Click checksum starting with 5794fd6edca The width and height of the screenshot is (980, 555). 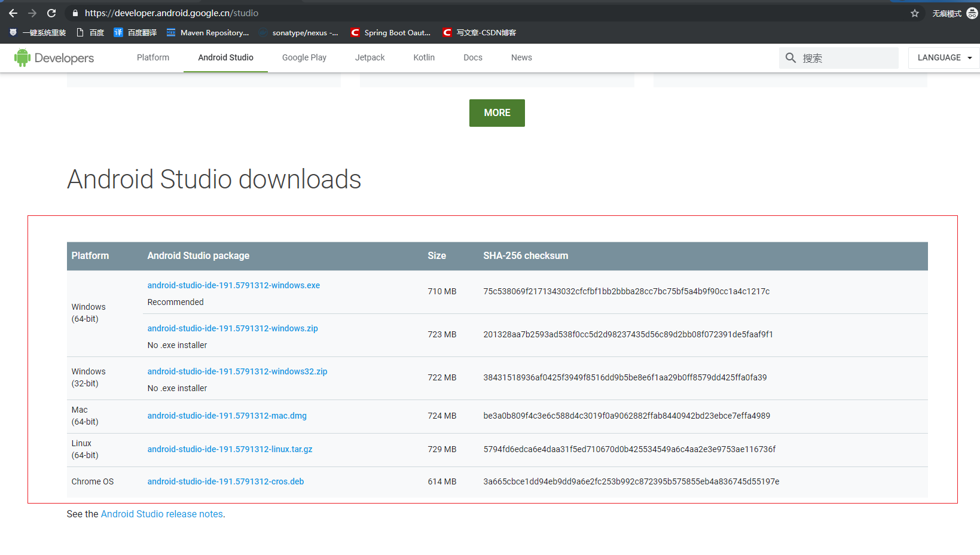[x=630, y=449]
